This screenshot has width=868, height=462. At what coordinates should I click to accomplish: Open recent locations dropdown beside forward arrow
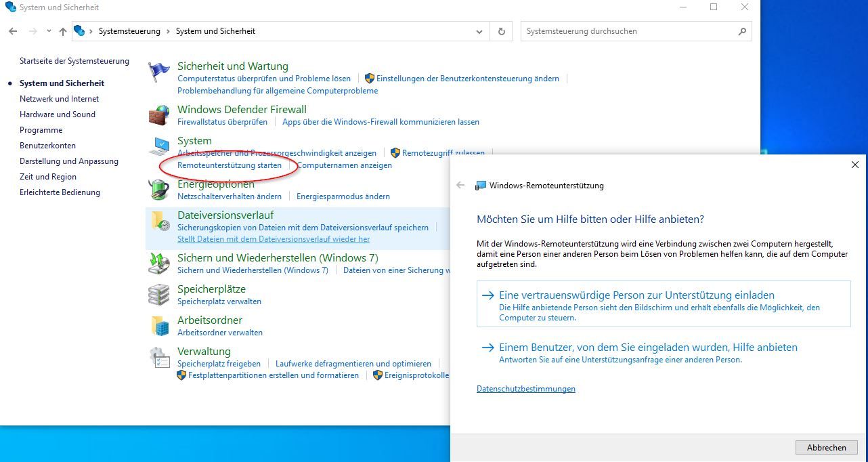click(49, 31)
